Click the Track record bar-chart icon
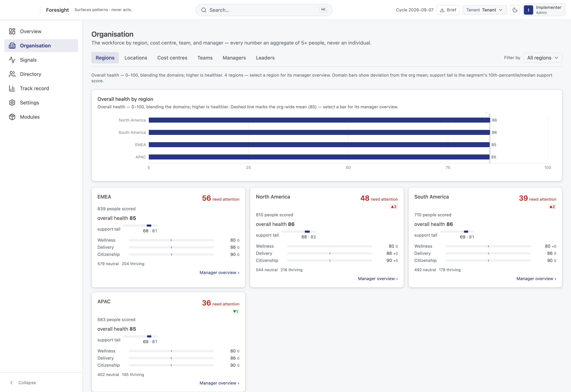Screen dimensions: 571x392 (x=12, y=88)
